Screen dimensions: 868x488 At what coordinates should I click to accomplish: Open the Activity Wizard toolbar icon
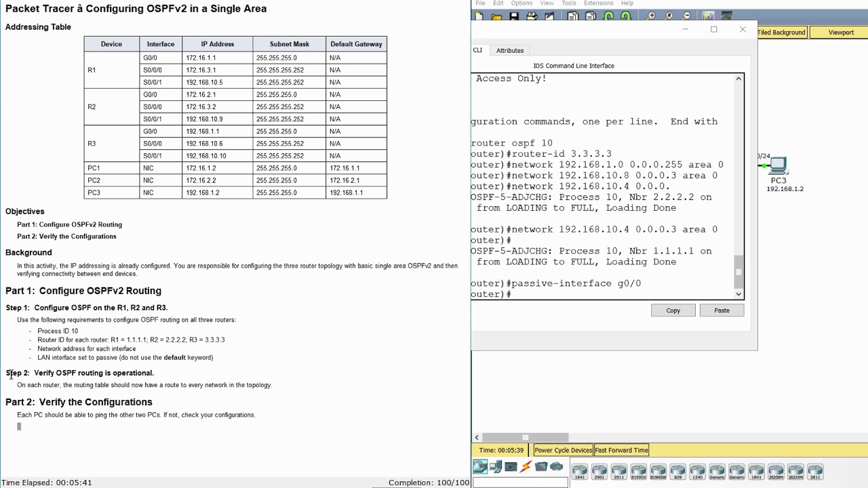pos(549,16)
